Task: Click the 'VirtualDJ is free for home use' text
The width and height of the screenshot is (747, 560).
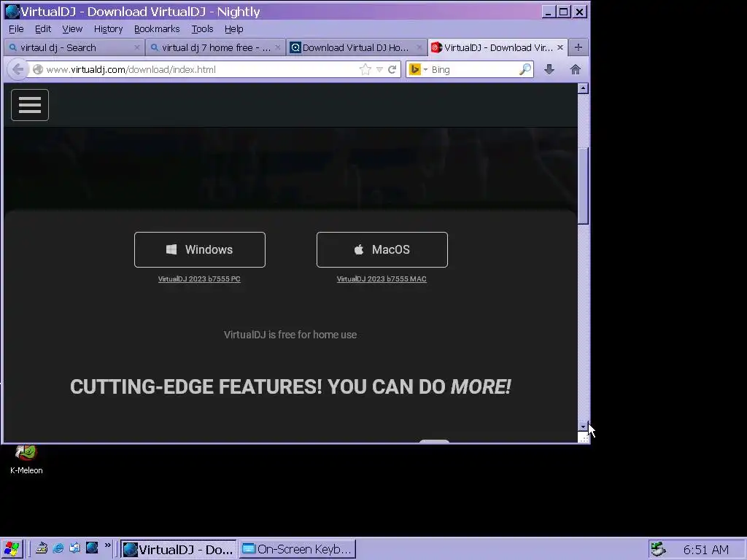Action: pos(290,335)
